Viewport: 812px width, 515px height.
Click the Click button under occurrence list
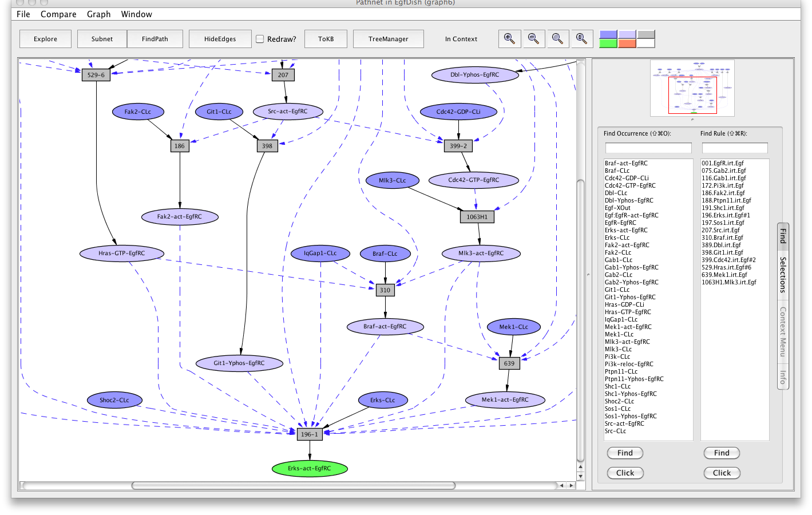[x=625, y=473]
